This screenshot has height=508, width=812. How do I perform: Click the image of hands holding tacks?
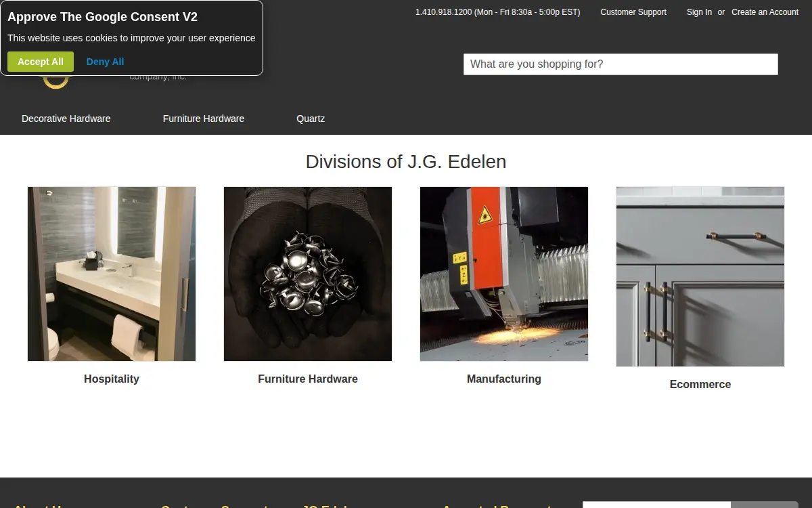(308, 274)
